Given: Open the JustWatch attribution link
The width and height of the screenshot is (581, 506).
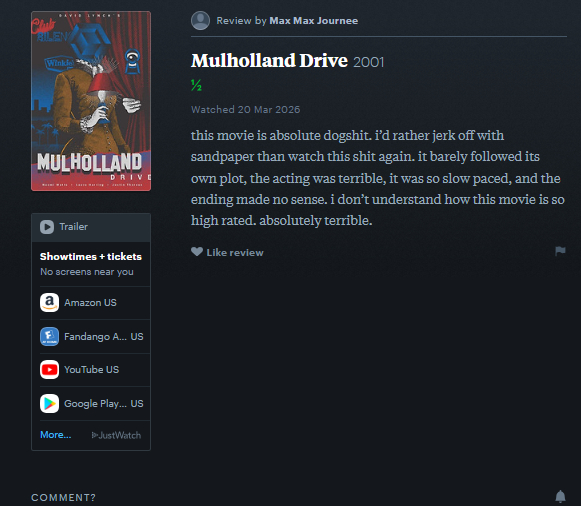Looking at the screenshot, I should click(116, 435).
